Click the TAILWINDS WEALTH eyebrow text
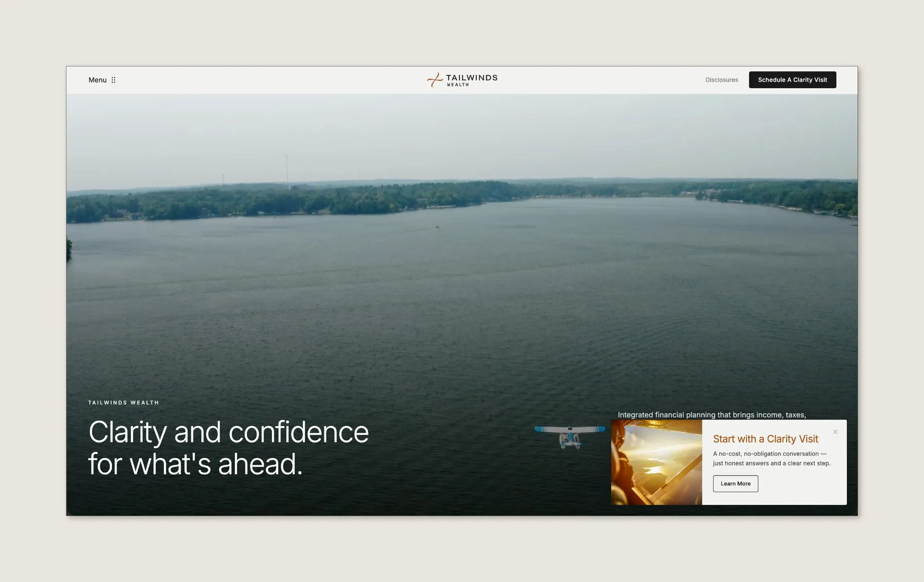 point(124,403)
